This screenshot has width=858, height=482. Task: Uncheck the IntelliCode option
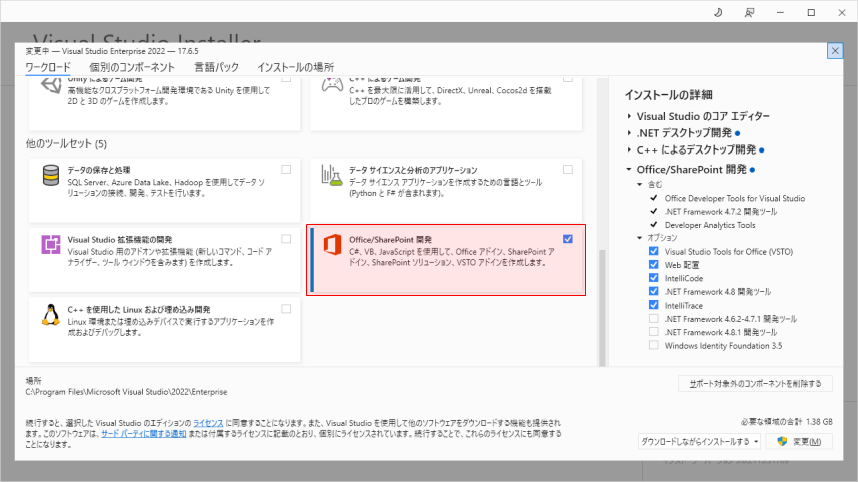coord(653,278)
